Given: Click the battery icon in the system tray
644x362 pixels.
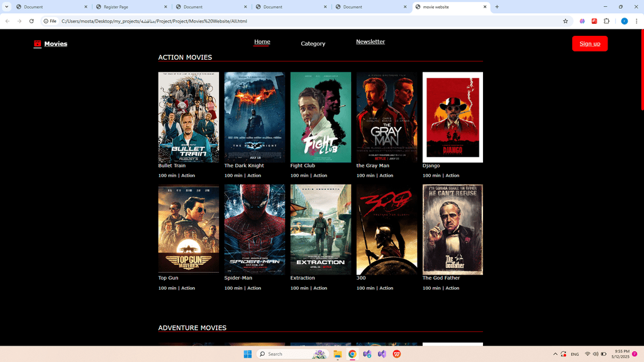Looking at the screenshot, I should tap(604, 354).
